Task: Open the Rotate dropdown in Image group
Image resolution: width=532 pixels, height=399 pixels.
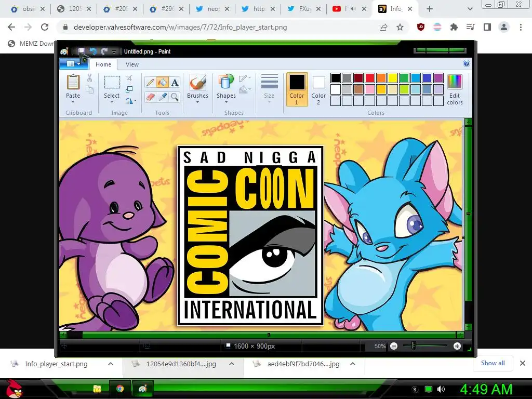Action: (x=131, y=101)
